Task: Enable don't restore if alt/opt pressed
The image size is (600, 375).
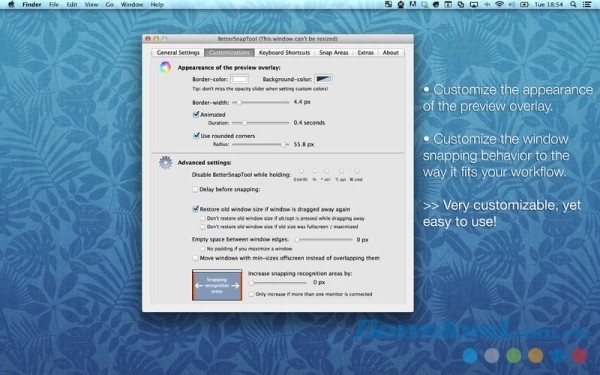Action: point(203,218)
